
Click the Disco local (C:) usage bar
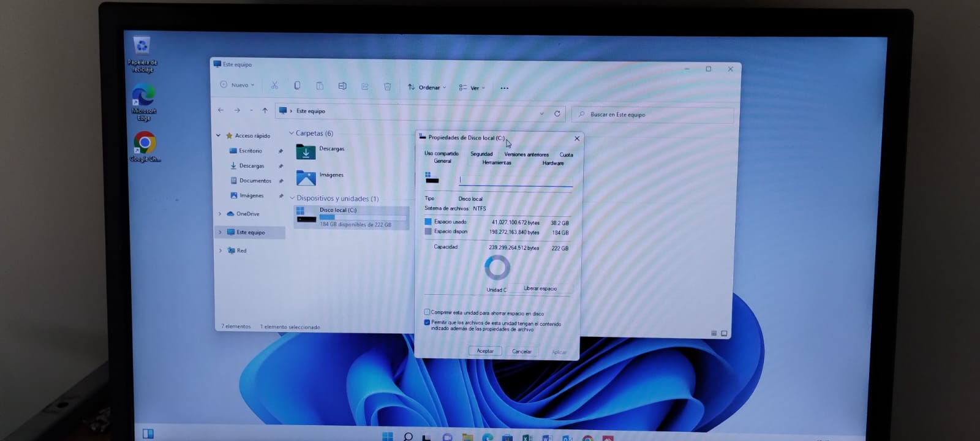pos(363,217)
